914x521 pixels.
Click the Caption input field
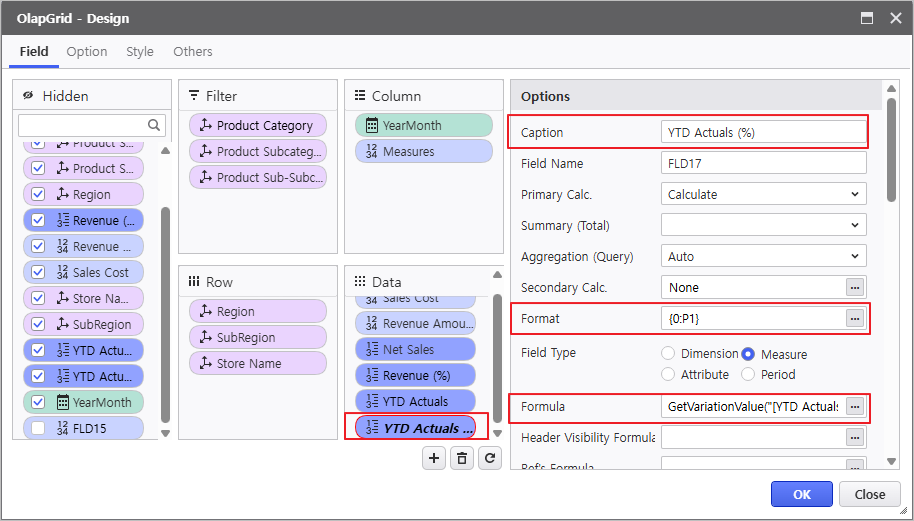[763, 132]
